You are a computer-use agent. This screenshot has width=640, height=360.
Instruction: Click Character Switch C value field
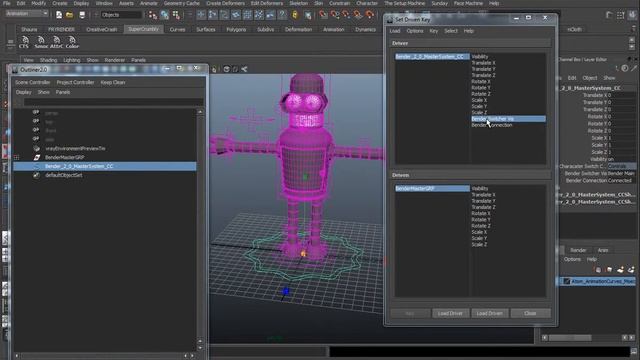click(621, 166)
